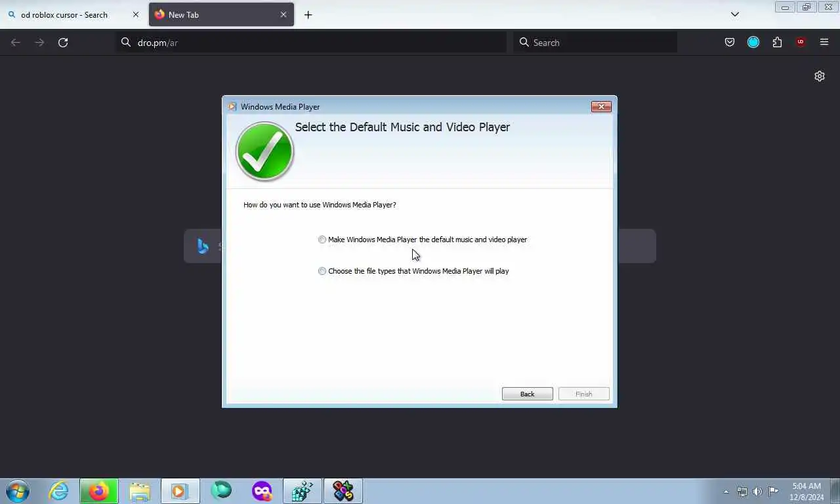
Task: Open the Windows Start button
Action: tap(18, 491)
